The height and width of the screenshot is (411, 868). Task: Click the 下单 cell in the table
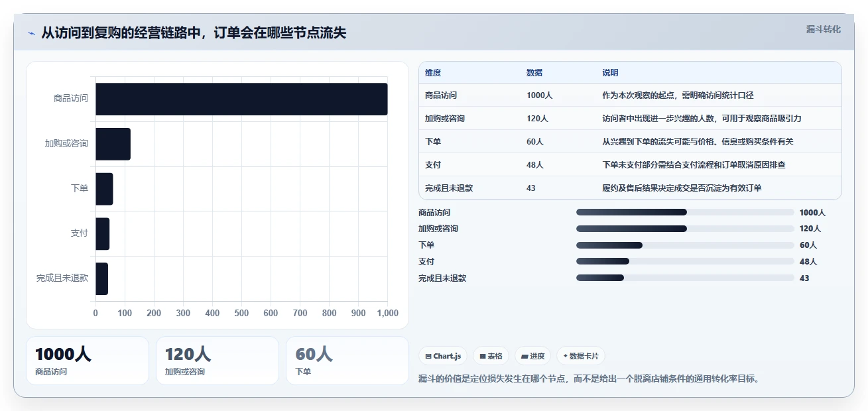click(433, 142)
